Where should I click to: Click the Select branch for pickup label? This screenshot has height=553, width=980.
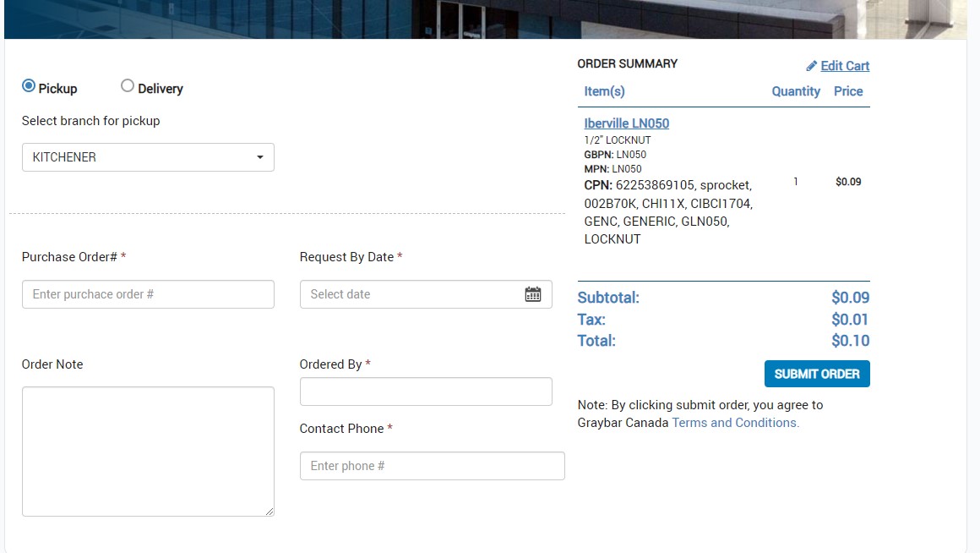coord(90,121)
